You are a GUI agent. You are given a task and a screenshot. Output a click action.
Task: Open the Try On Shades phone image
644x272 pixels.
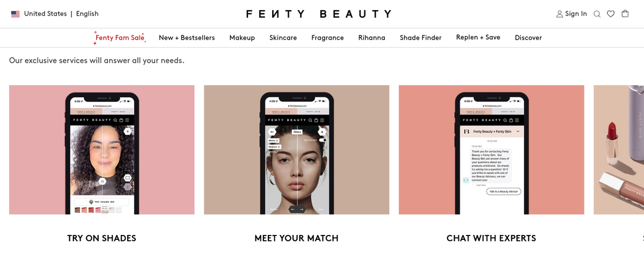click(102, 150)
